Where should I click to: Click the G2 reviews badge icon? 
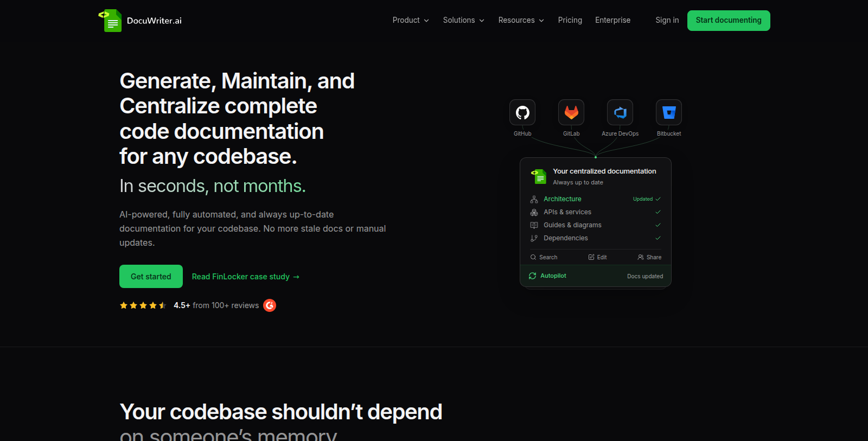tap(270, 305)
